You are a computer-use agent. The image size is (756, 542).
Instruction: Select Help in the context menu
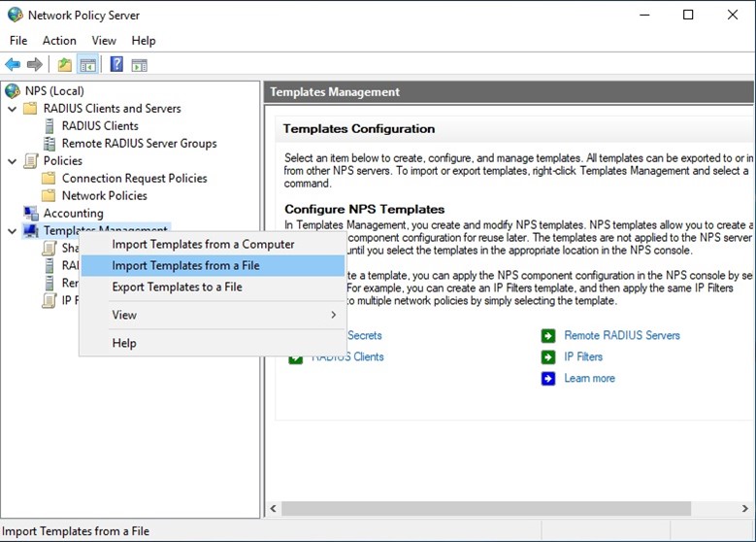pyautogui.click(x=213, y=343)
